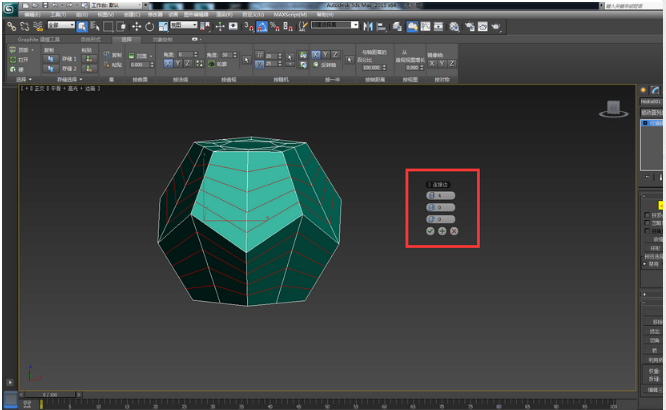Click the Unlink Selection icon
Image resolution: width=666 pixels, height=410 pixels.
pos(25,27)
